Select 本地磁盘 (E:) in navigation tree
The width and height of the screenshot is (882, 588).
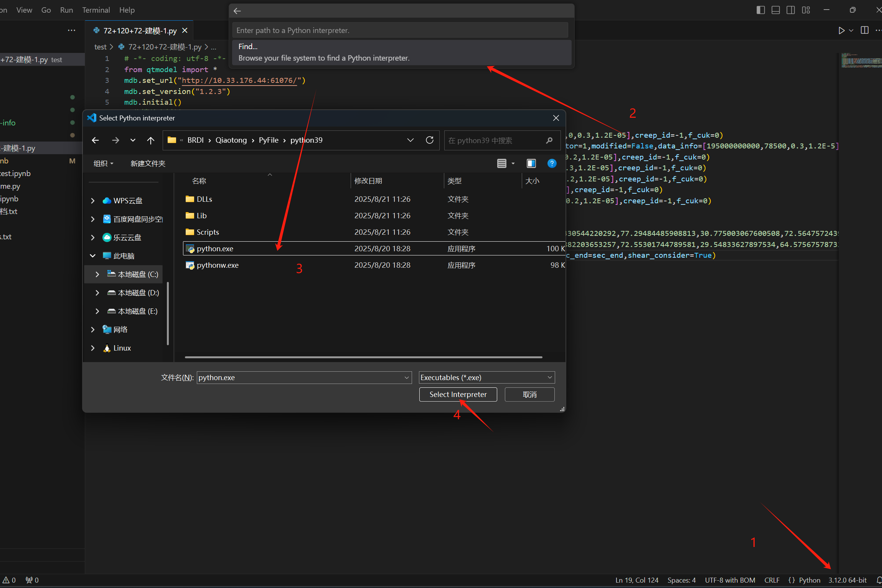132,311
